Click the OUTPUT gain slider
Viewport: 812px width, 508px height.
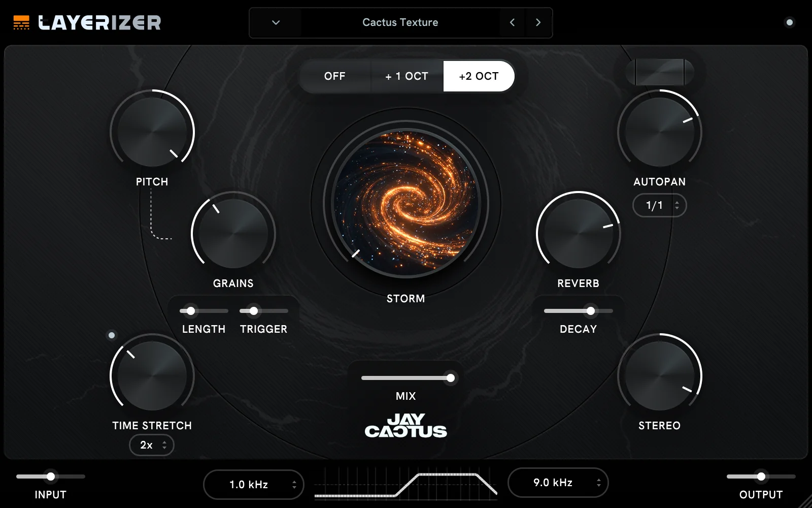[x=761, y=477]
